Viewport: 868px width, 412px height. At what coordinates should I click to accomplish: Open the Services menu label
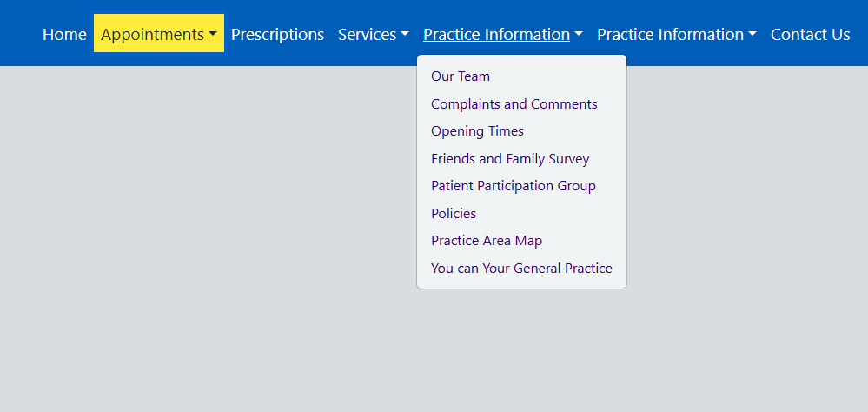pos(367,35)
